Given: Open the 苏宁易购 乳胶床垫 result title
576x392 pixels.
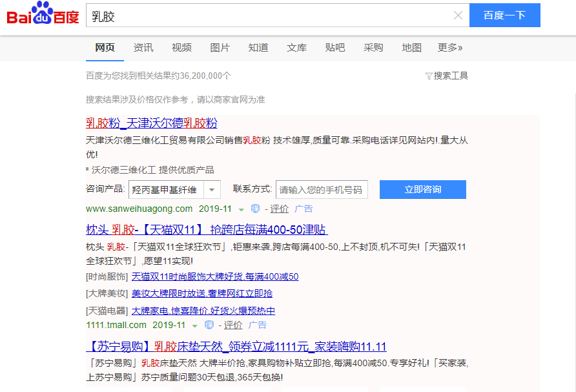Looking at the screenshot, I should 236,346.
